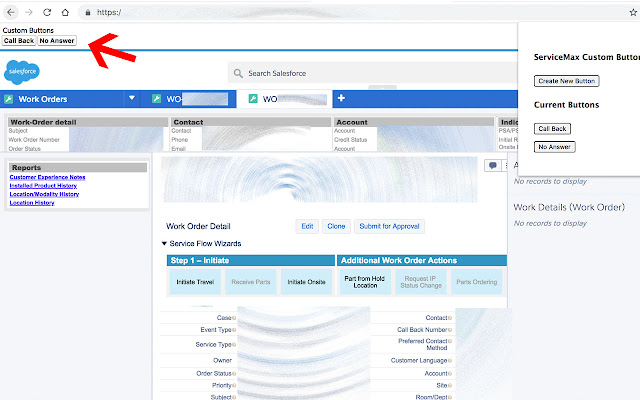Go back with the browser back arrow
Screen dimensions: 640x400
(11, 12)
